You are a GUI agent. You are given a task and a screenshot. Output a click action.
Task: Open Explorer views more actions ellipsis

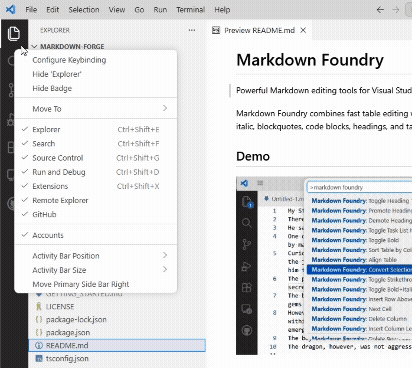pyautogui.click(x=192, y=30)
